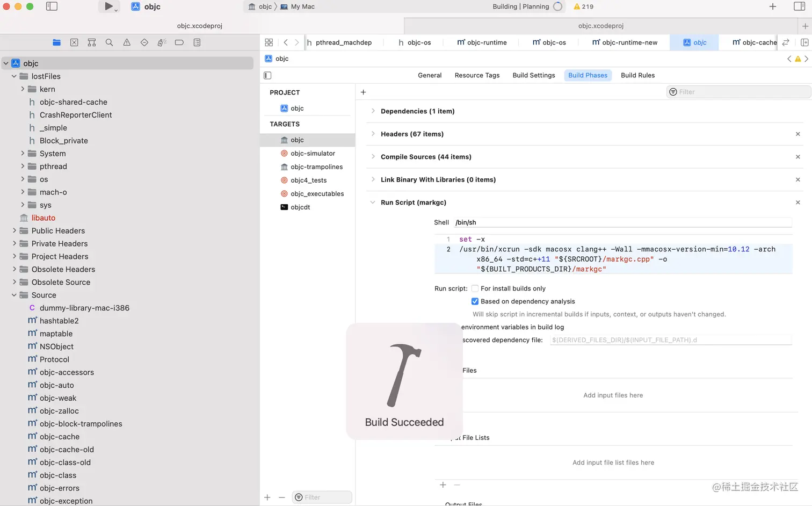Select the objc4_tests target
Screen dimensions: 812x506
(x=308, y=180)
